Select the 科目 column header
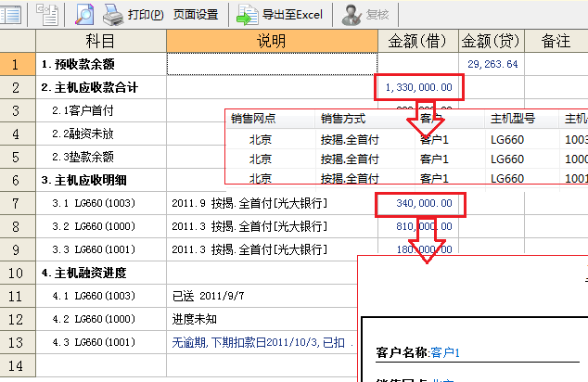588x382 pixels. (101, 41)
